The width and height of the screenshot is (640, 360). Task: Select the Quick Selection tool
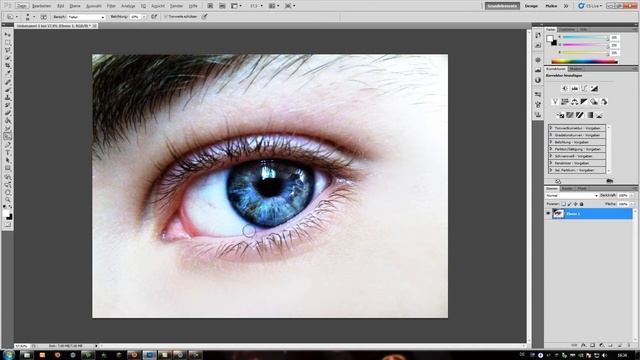pos(8,58)
